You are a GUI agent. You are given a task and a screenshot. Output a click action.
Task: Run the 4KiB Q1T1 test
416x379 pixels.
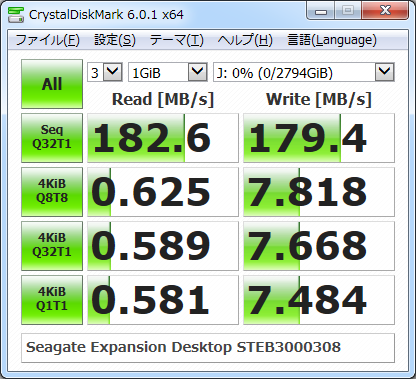[52, 300]
